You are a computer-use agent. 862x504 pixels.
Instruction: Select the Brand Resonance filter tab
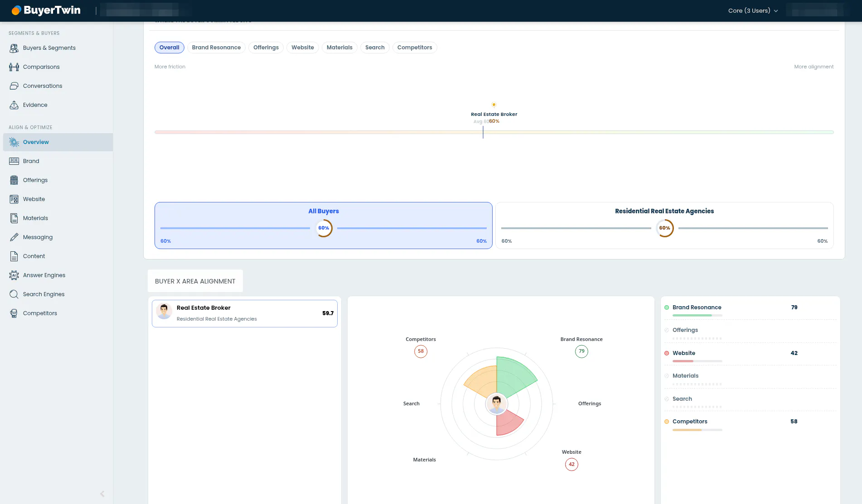coord(216,48)
